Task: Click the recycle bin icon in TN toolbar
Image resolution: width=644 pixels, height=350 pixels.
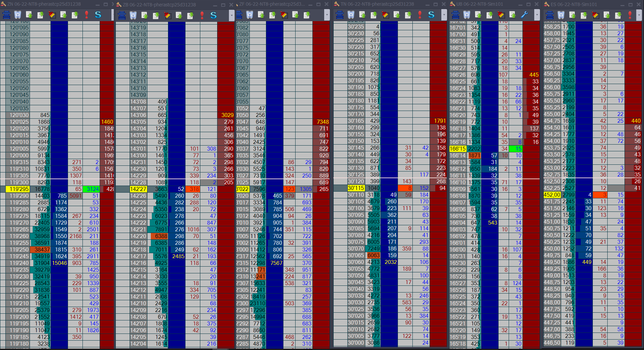Action: point(351,15)
